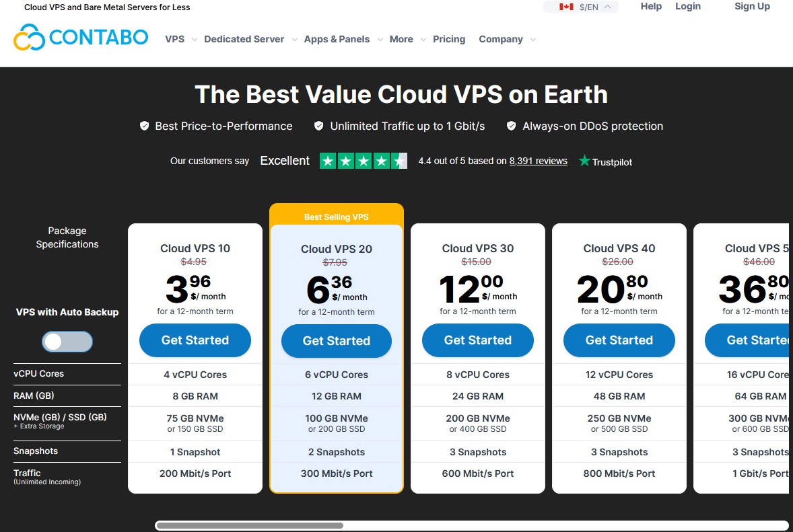793x532 pixels.
Task: Open the $/EN currency language selector
Action: tap(588, 7)
